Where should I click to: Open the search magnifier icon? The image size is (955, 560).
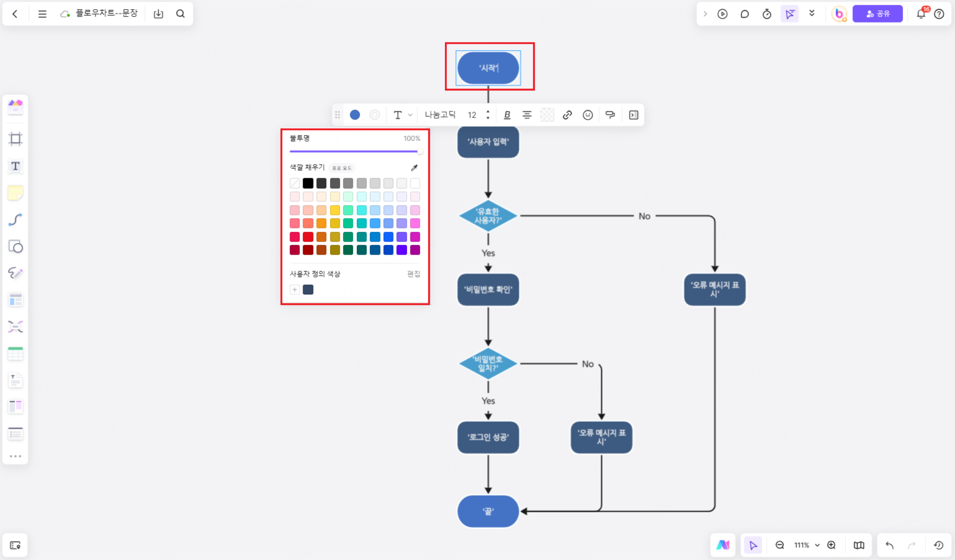(x=180, y=14)
